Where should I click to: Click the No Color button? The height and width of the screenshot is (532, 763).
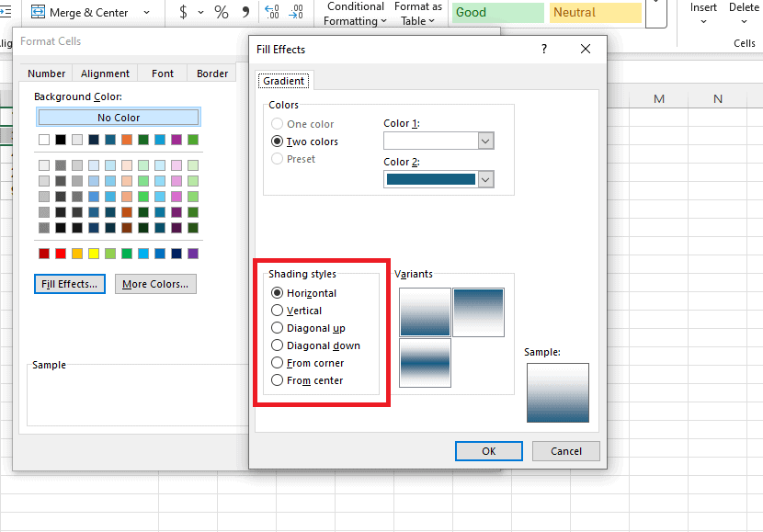pos(119,118)
